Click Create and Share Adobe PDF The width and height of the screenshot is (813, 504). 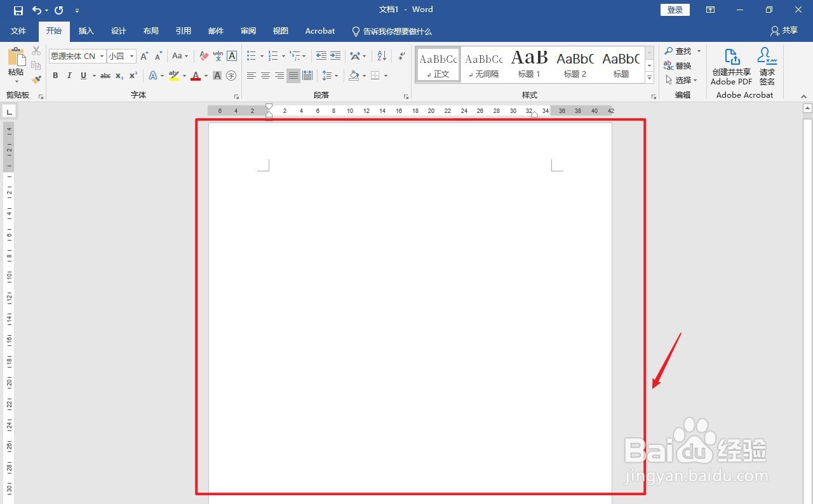click(732, 66)
